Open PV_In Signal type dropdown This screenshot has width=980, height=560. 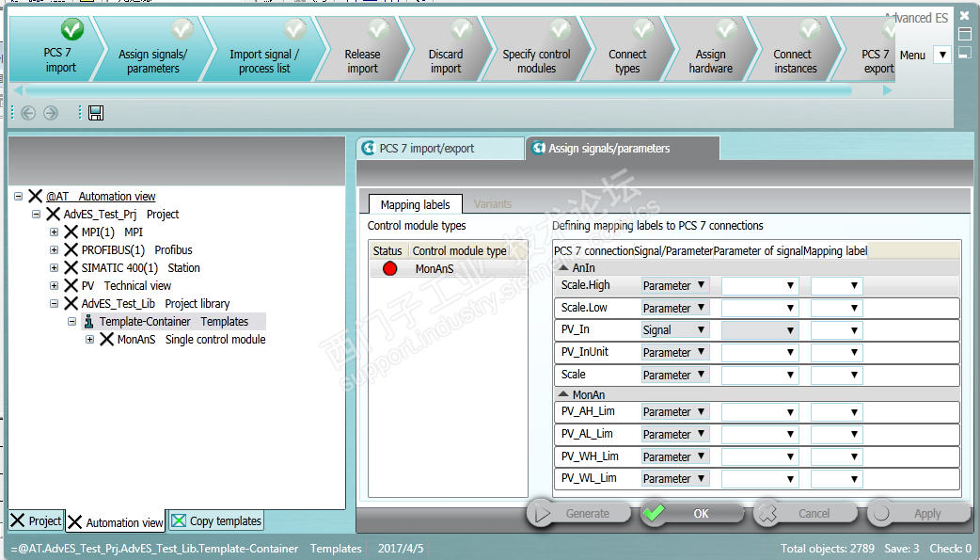click(675, 329)
